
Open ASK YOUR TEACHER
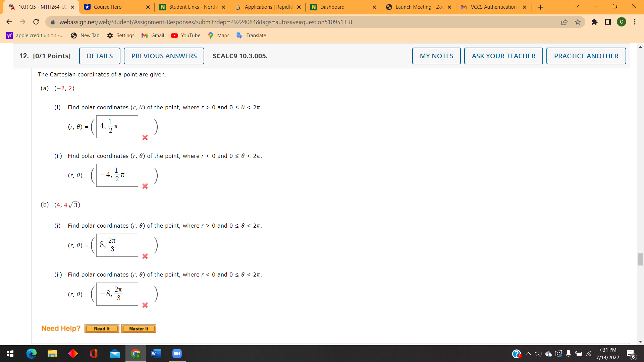coord(503,56)
